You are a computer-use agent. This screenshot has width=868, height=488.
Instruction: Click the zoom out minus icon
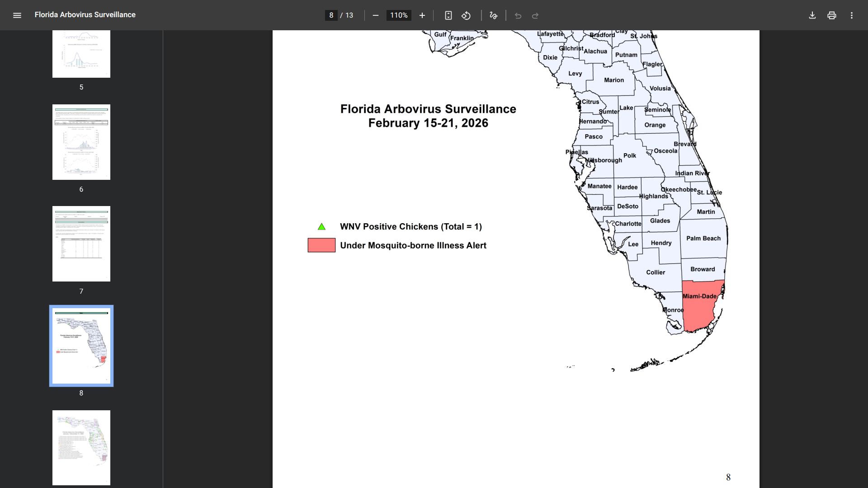(x=375, y=15)
